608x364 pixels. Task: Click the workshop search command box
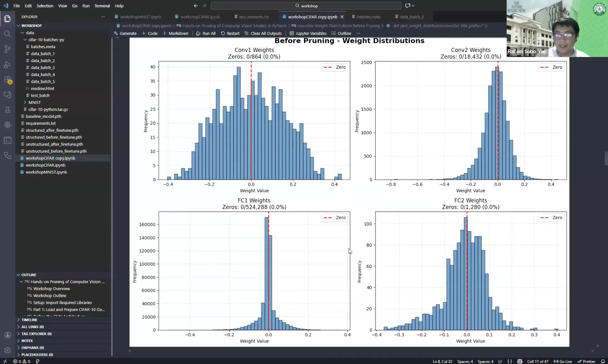point(306,6)
